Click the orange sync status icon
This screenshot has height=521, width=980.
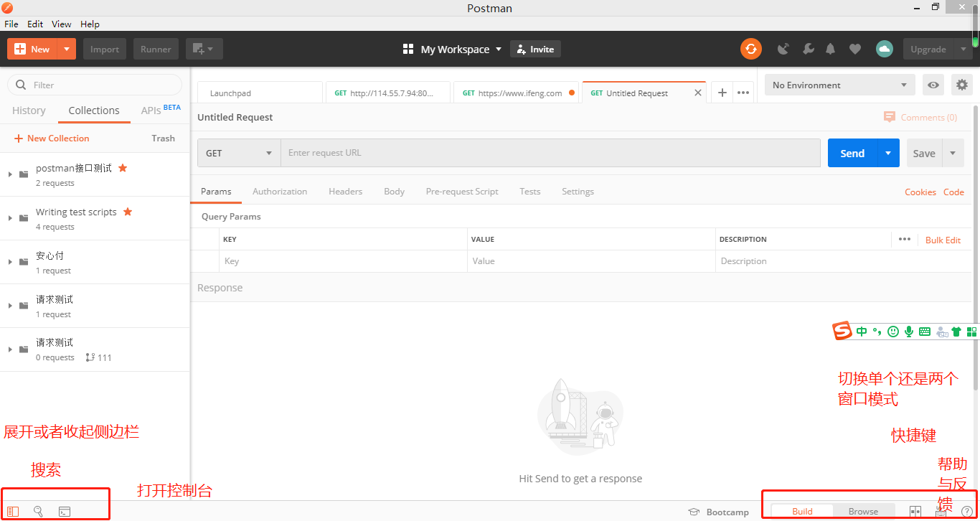coord(750,49)
